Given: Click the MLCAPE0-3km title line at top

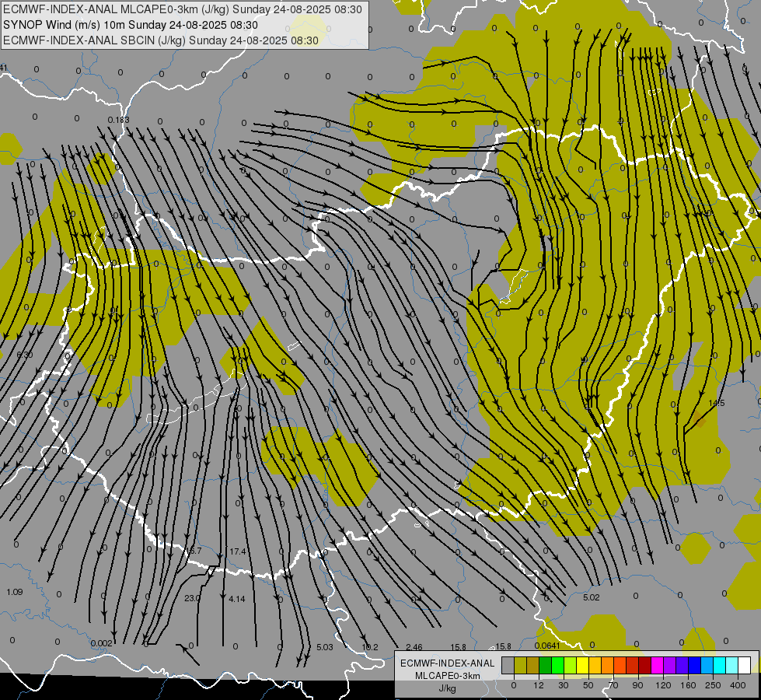Looking at the screenshot, I should [x=183, y=9].
